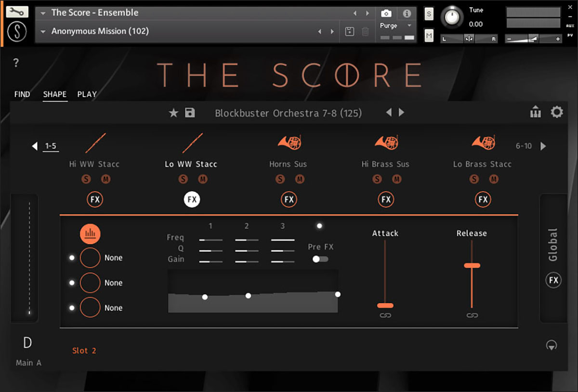Open the Global FX button
The height and width of the screenshot is (392, 578).
[x=553, y=280]
